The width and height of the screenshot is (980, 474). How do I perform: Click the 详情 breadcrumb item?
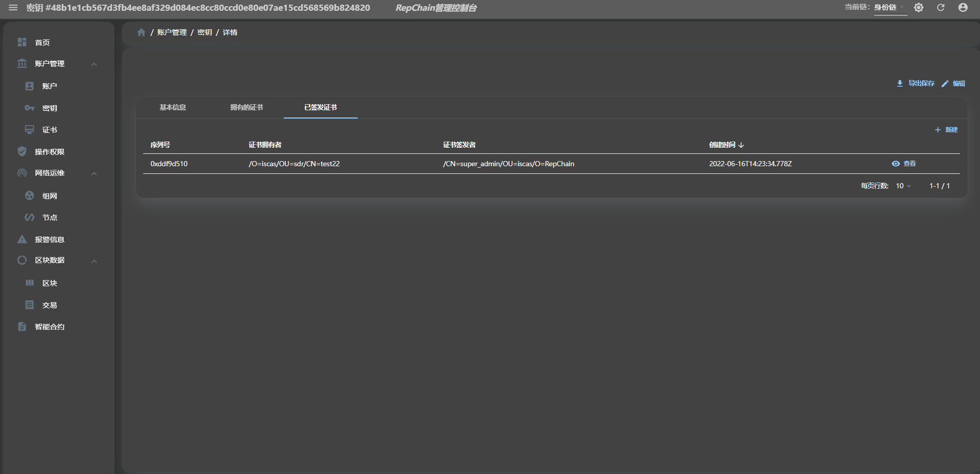pyautogui.click(x=230, y=32)
